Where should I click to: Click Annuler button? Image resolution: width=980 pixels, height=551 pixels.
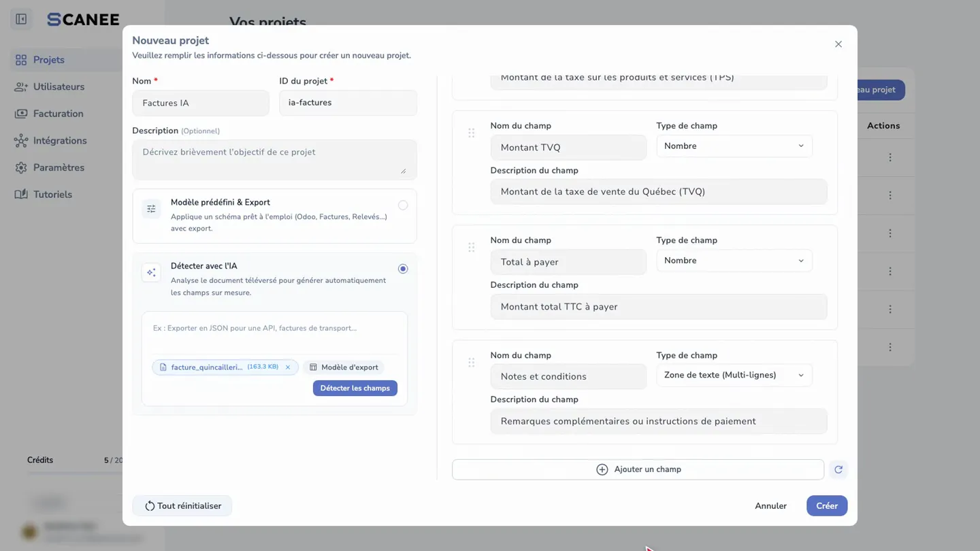(x=770, y=506)
